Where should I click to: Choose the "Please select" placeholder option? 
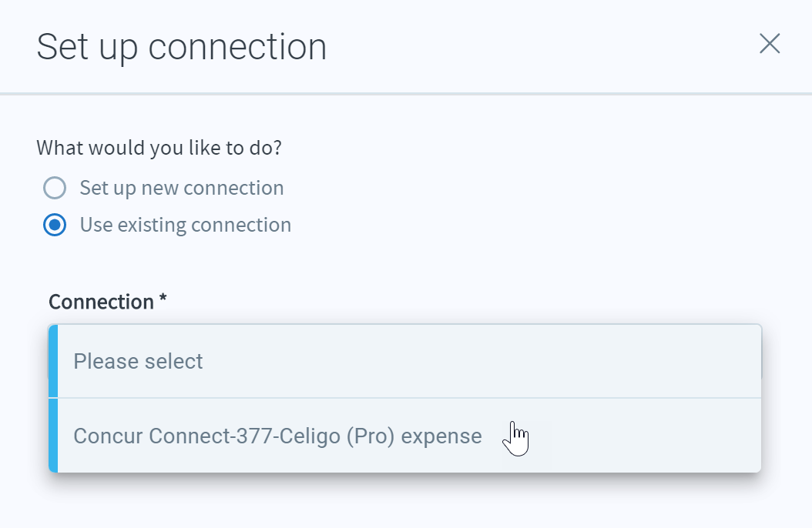(x=405, y=361)
